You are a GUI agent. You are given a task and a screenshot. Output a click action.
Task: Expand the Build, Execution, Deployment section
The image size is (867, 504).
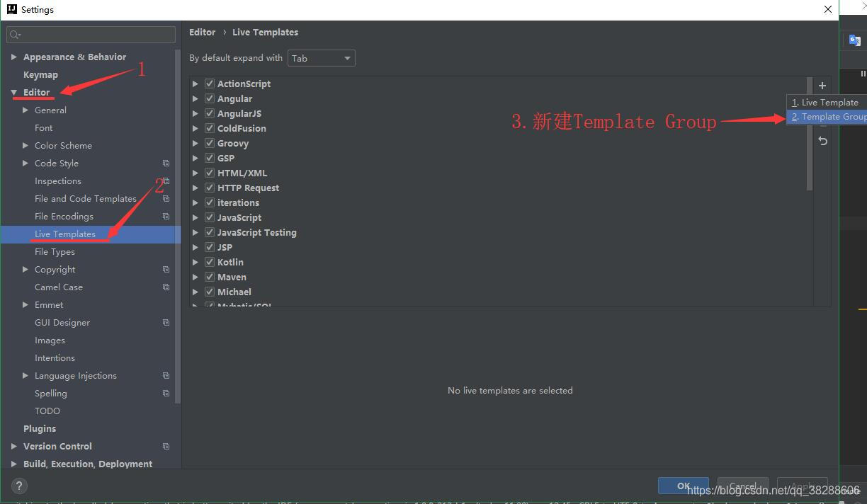pyautogui.click(x=13, y=464)
